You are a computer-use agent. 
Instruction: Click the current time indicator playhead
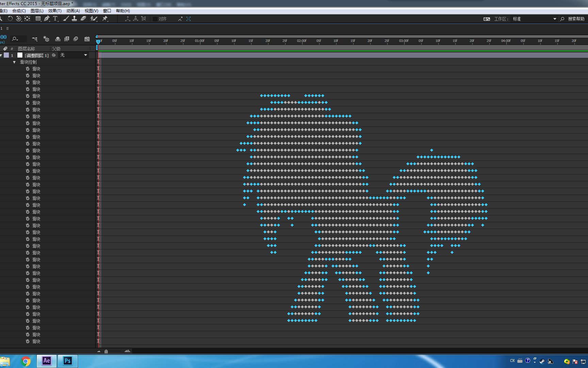98,41
